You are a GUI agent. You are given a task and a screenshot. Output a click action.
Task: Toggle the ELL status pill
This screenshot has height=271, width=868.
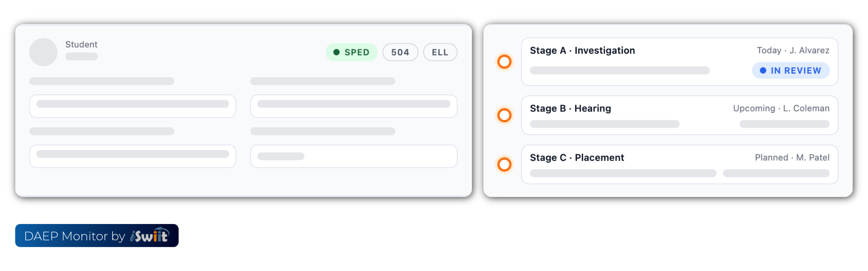(x=440, y=52)
